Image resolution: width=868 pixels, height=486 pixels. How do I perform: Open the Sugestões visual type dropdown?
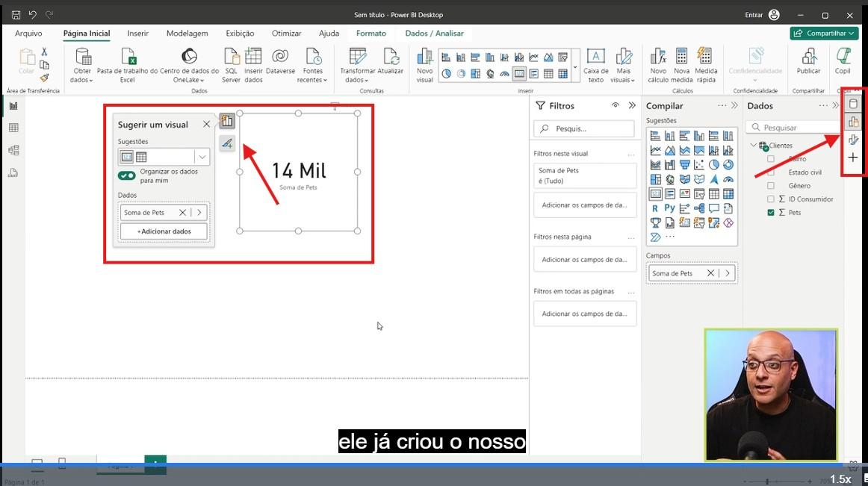click(x=202, y=157)
